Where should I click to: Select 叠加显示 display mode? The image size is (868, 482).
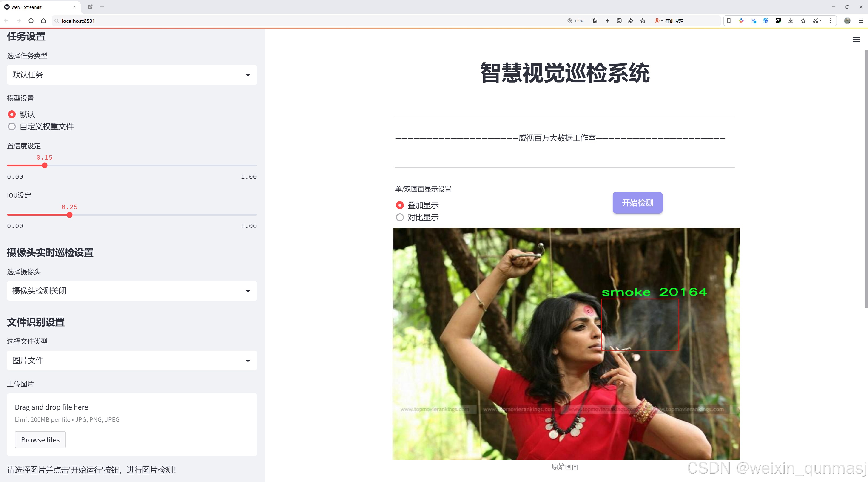pyautogui.click(x=400, y=205)
